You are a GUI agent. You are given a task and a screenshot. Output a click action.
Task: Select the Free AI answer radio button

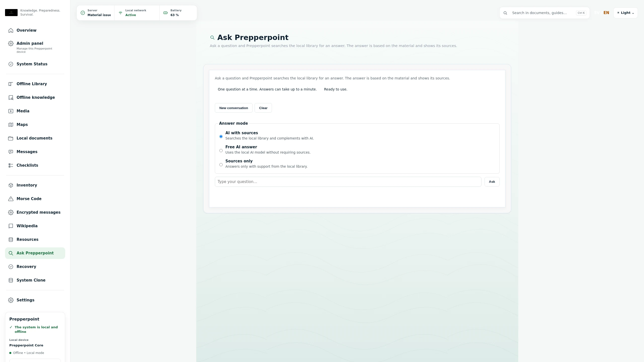tap(221, 151)
